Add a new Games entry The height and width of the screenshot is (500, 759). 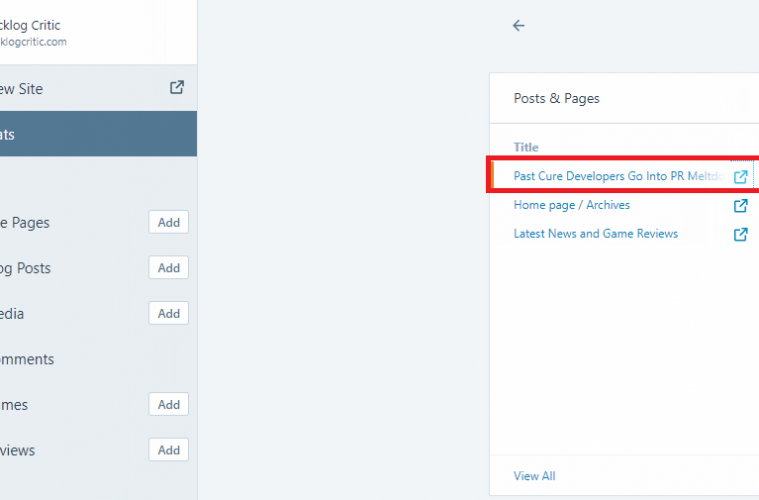tap(168, 404)
